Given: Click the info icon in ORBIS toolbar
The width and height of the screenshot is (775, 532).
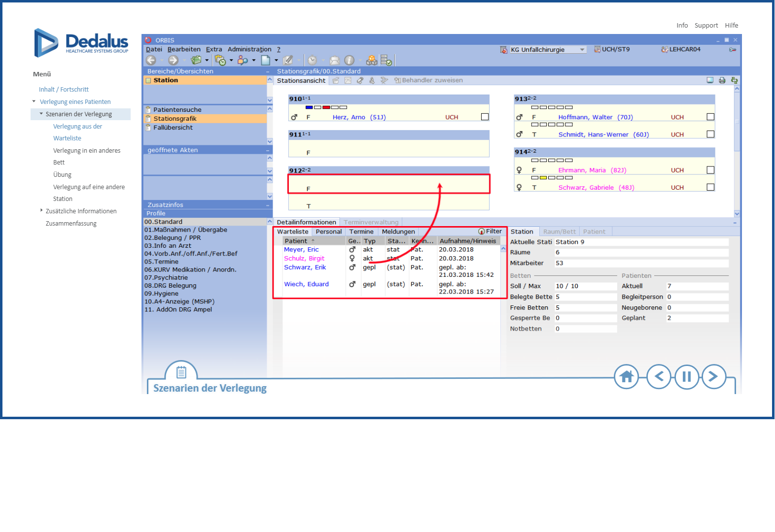Looking at the screenshot, I should tap(349, 60).
